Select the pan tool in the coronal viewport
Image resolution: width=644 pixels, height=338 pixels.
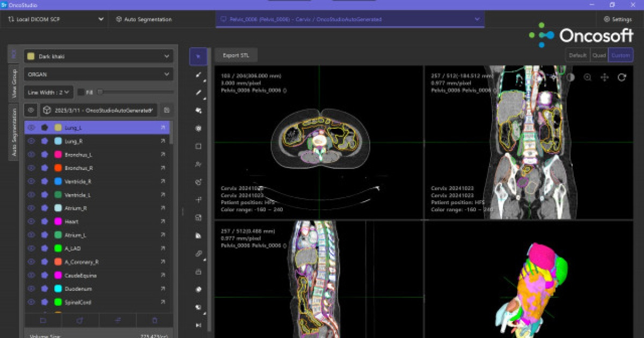(604, 77)
